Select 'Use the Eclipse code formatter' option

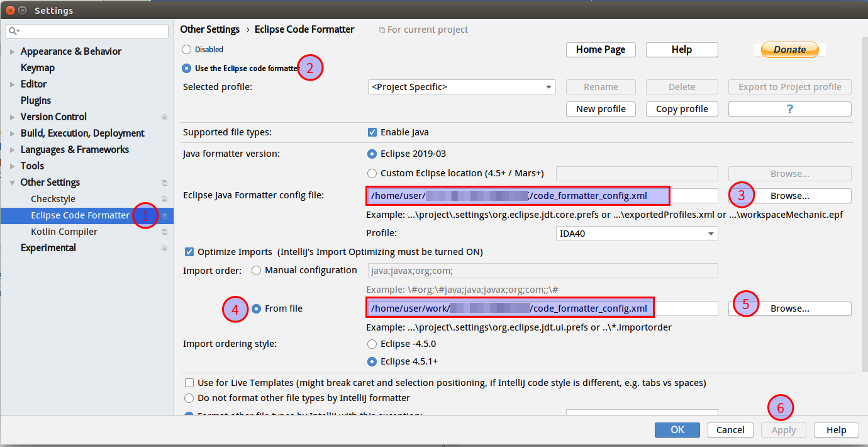[x=186, y=68]
